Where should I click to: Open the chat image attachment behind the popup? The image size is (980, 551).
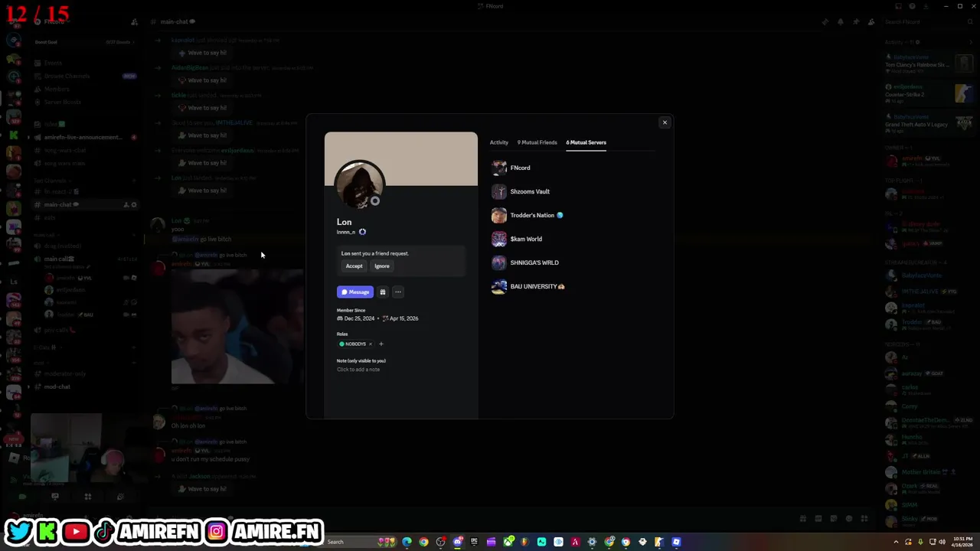237,327
